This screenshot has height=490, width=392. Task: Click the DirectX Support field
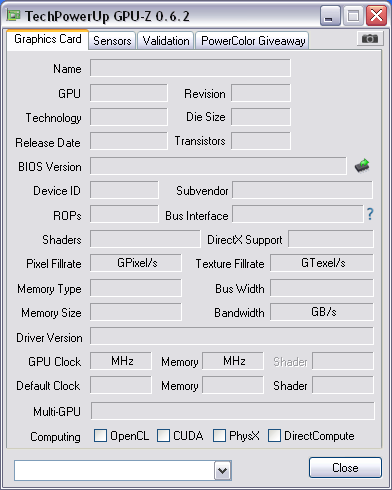click(331, 239)
